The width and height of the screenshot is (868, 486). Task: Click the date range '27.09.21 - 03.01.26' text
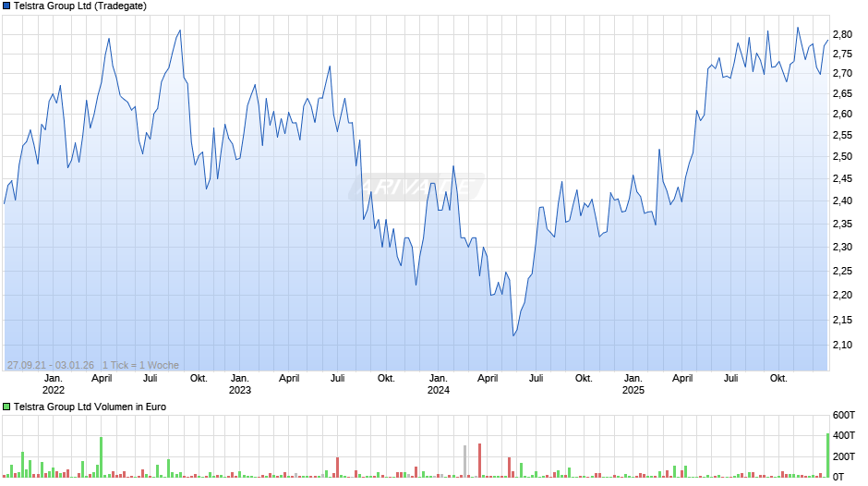(x=51, y=365)
